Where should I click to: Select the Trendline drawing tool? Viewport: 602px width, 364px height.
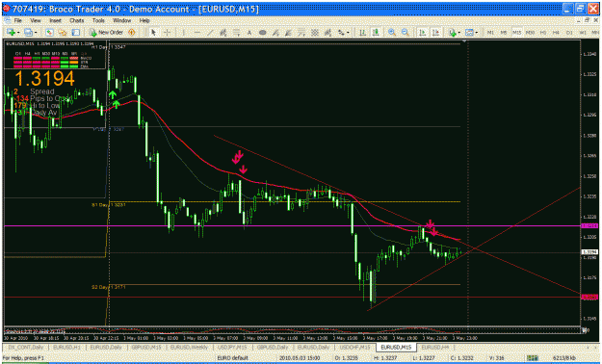pos(210,33)
